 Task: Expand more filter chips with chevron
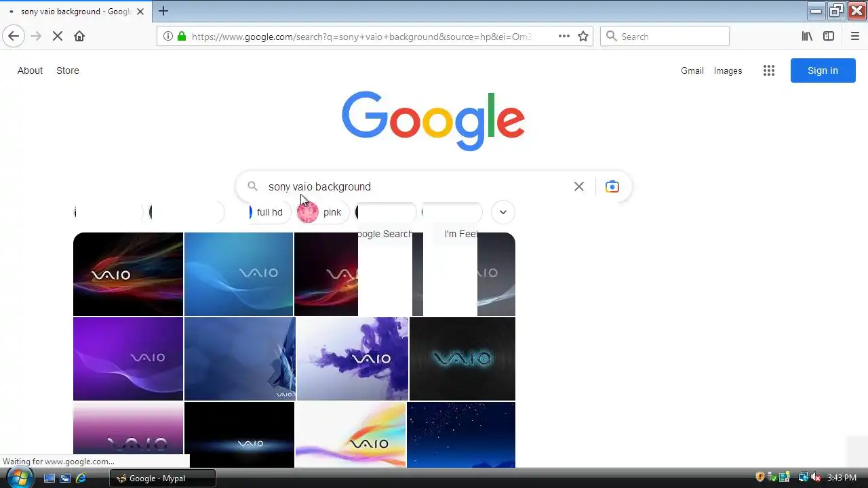503,212
